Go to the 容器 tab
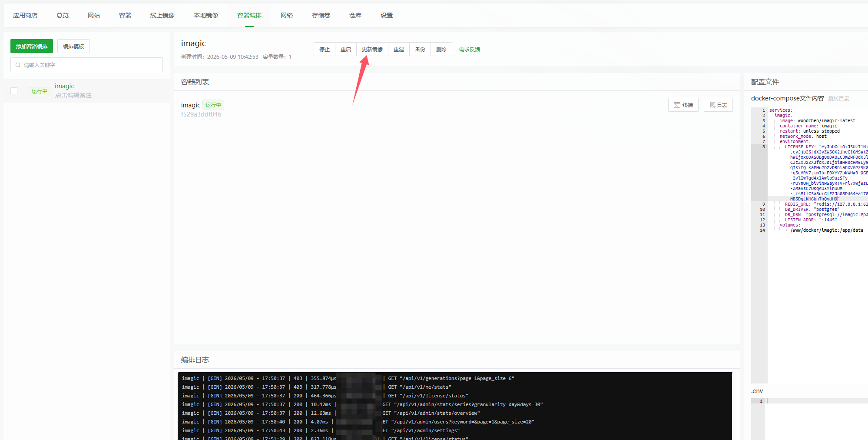Viewport: 868px width, 440px height. 125,15
